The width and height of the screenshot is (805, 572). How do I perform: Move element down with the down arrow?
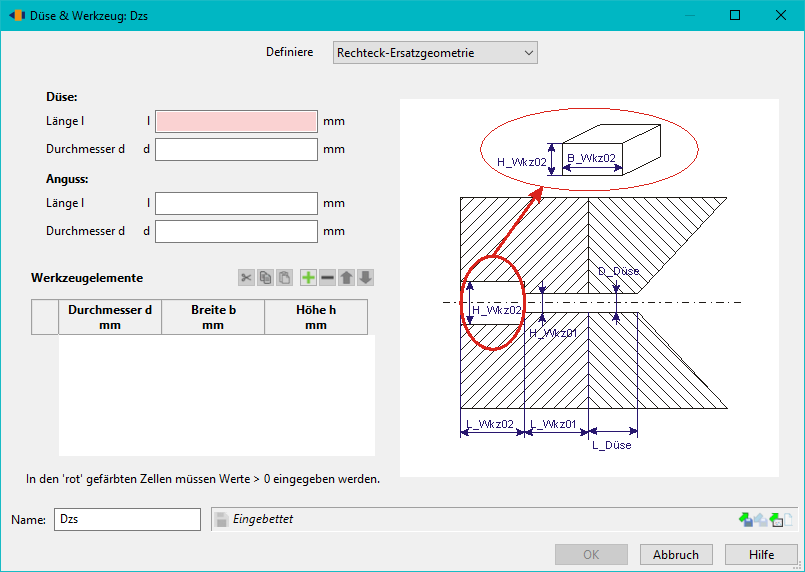[x=366, y=278]
